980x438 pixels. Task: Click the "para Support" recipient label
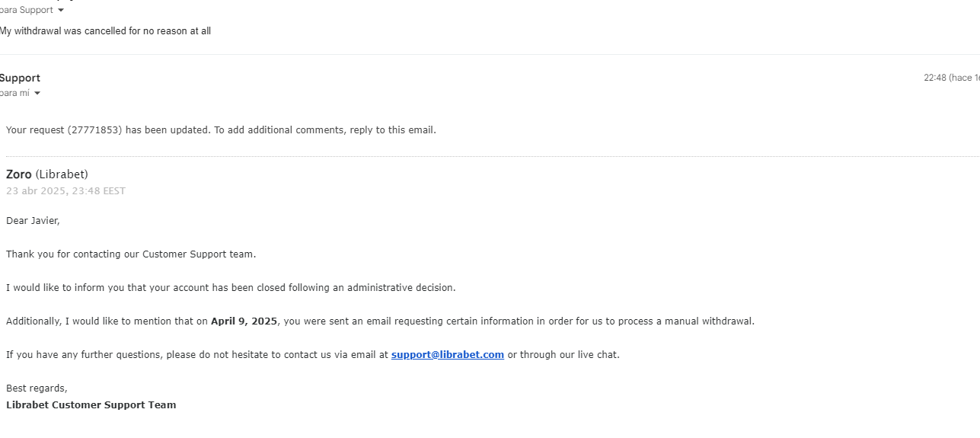point(27,11)
